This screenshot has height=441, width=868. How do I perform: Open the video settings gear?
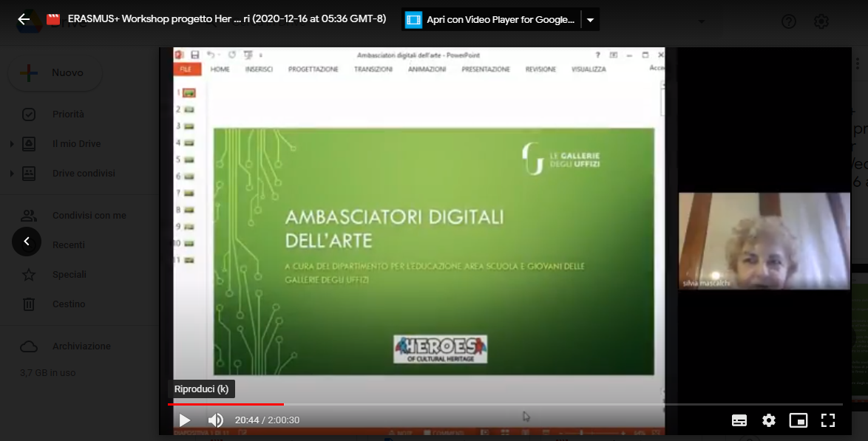click(x=769, y=420)
